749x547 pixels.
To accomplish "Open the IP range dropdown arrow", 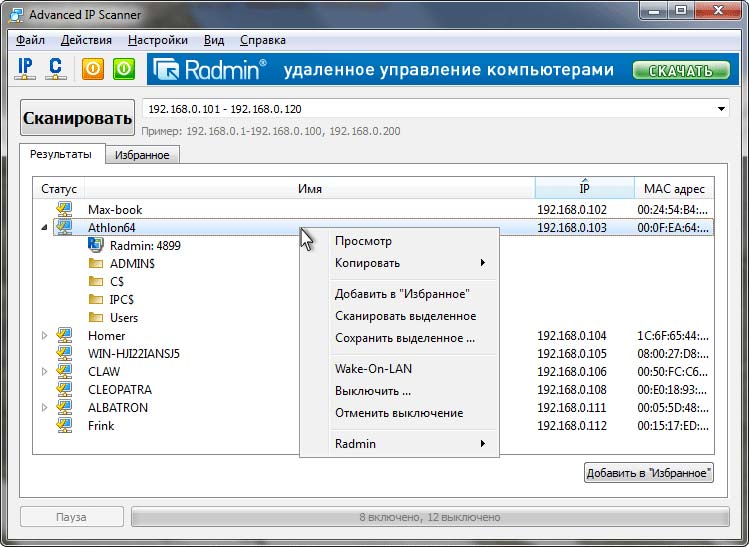I will pos(721,109).
